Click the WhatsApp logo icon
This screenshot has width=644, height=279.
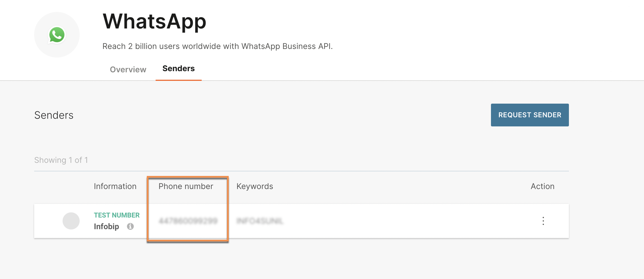tap(57, 35)
